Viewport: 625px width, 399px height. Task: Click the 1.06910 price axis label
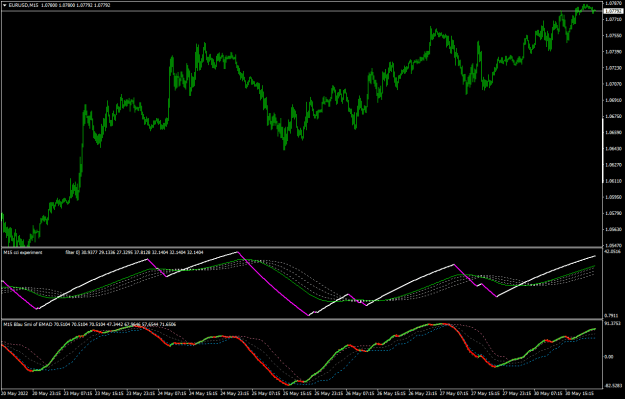point(614,100)
